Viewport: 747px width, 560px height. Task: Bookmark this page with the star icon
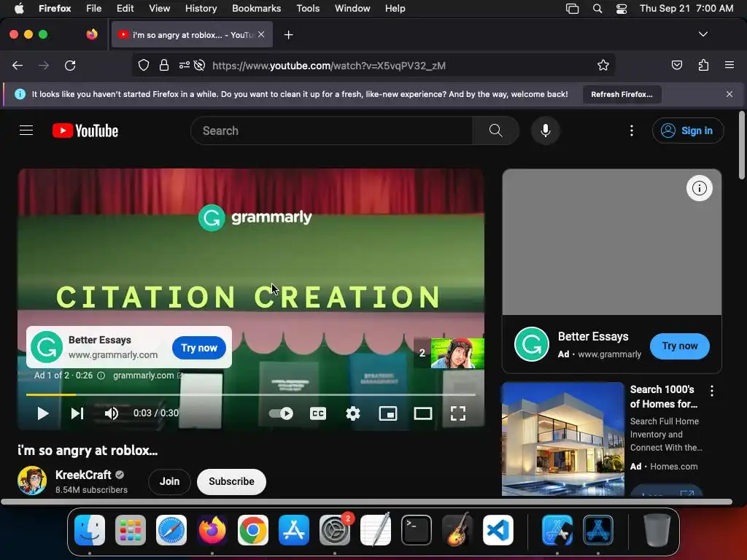pyautogui.click(x=603, y=66)
